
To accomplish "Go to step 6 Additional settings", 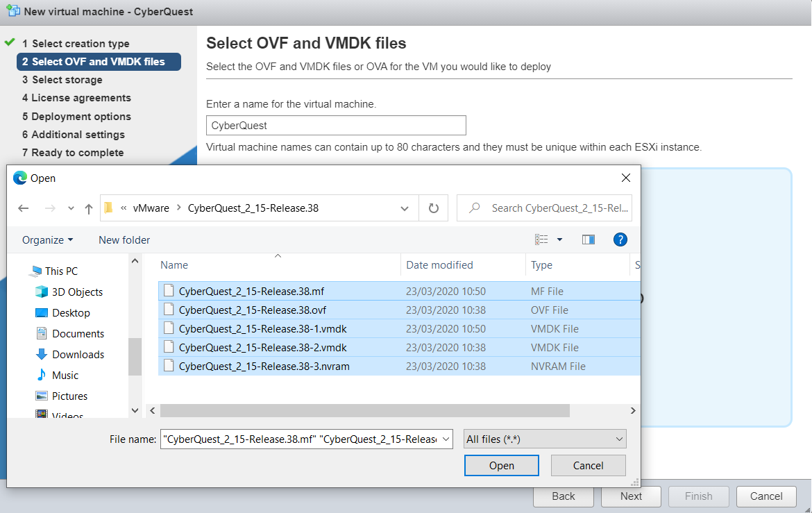I will (x=73, y=135).
